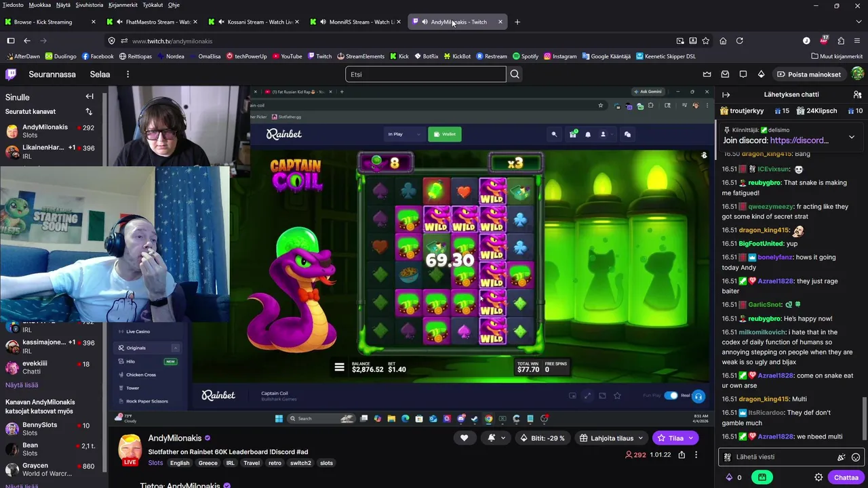Follow the channel with heart icon
This screenshot has height=488, width=868.
click(x=464, y=438)
